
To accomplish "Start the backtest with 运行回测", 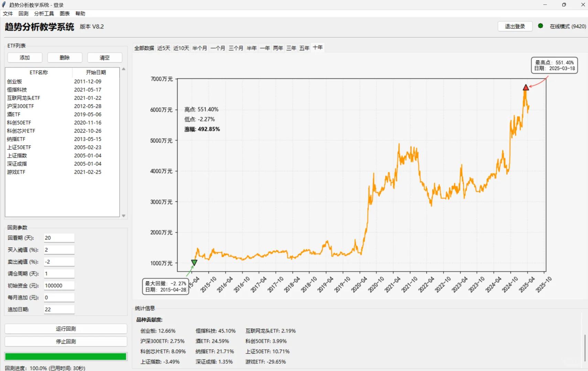I will 66,329.
